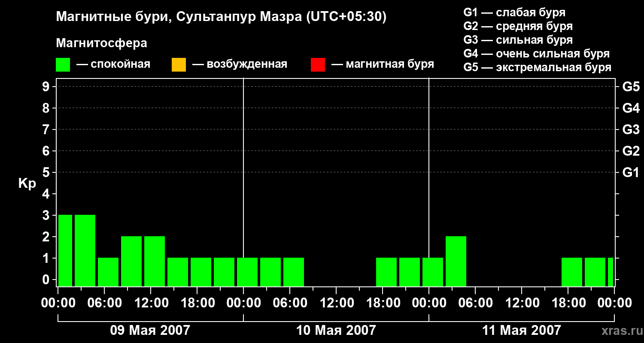Click the '09 Мая 2007' date label
This screenshot has width=644, height=343.
(150, 330)
